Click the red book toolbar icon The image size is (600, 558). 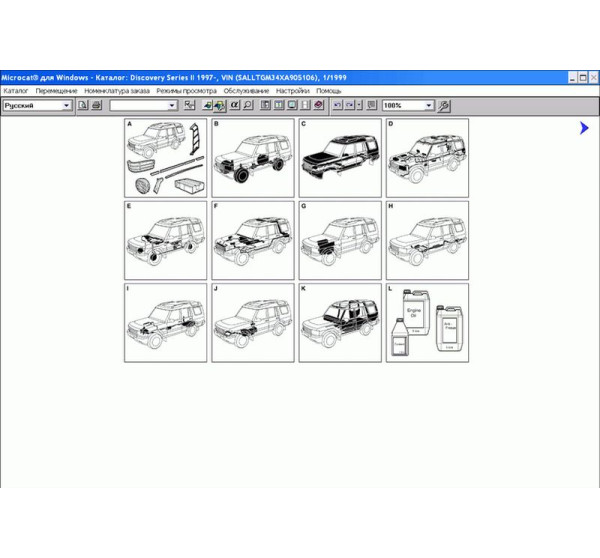[x=318, y=105]
